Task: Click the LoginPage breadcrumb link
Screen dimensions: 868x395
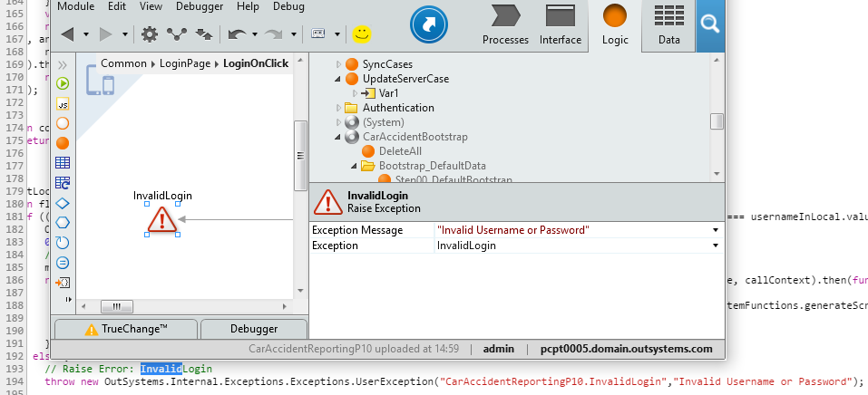Action: pyautogui.click(x=185, y=63)
